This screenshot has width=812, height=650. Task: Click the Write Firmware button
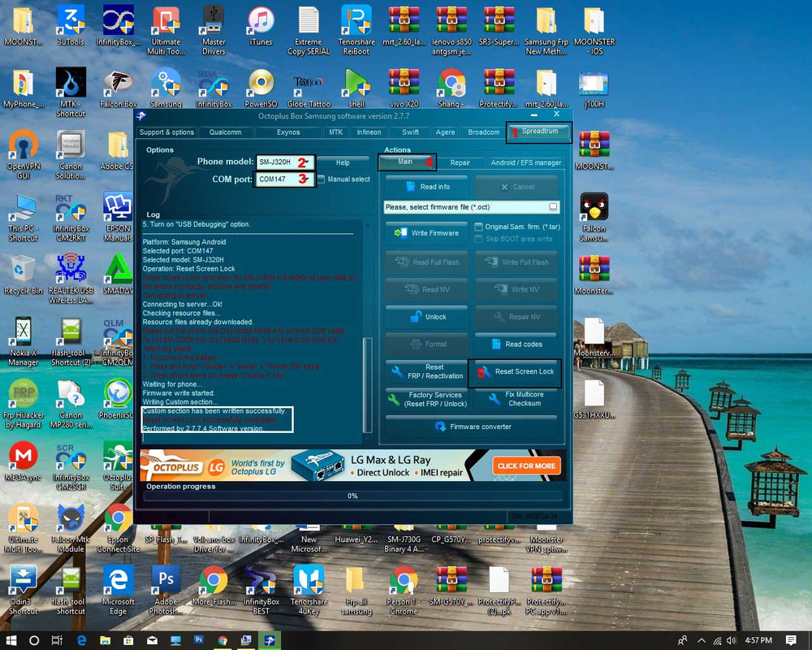427,233
